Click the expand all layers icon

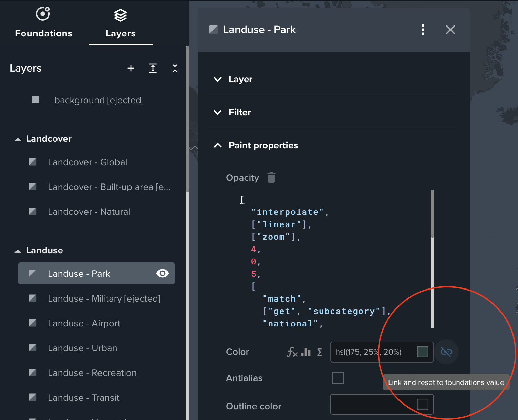click(x=153, y=68)
